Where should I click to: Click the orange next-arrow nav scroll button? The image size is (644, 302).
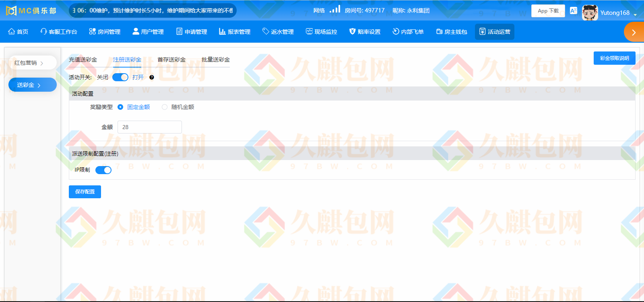pos(634,32)
